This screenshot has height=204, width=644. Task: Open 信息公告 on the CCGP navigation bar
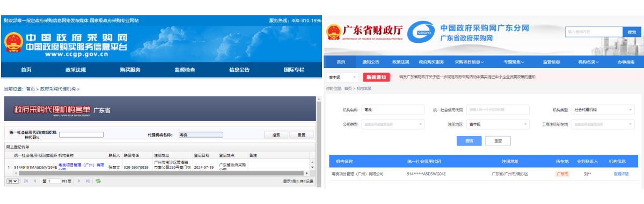point(239,70)
